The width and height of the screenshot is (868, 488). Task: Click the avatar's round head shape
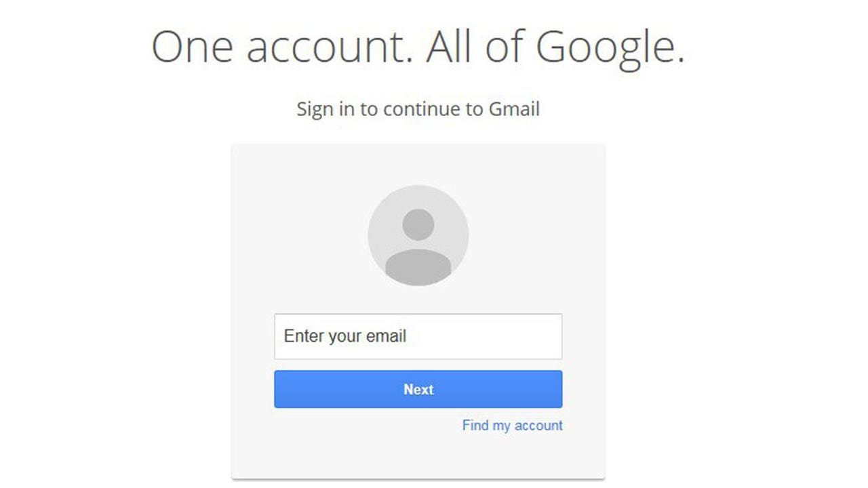(418, 224)
